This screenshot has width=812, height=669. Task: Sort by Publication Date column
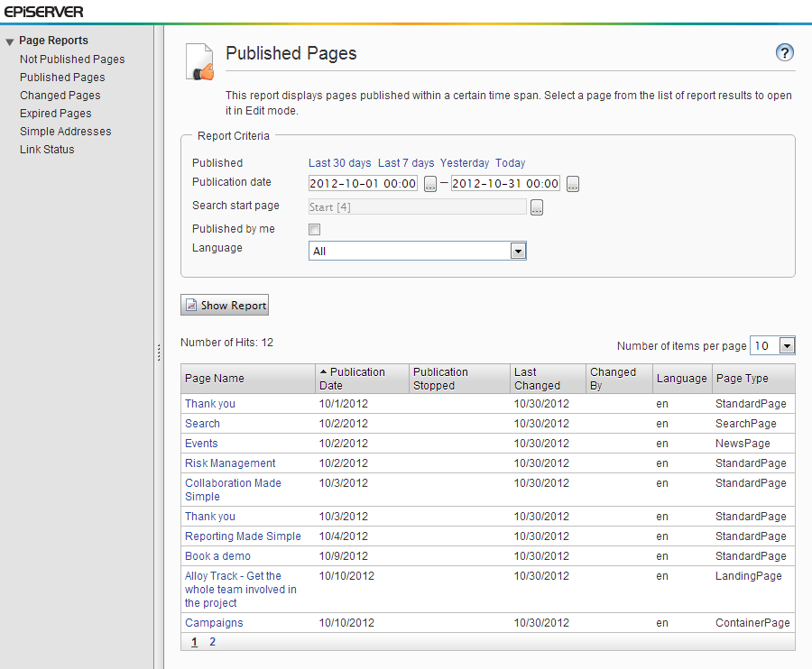tap(362, 379)
